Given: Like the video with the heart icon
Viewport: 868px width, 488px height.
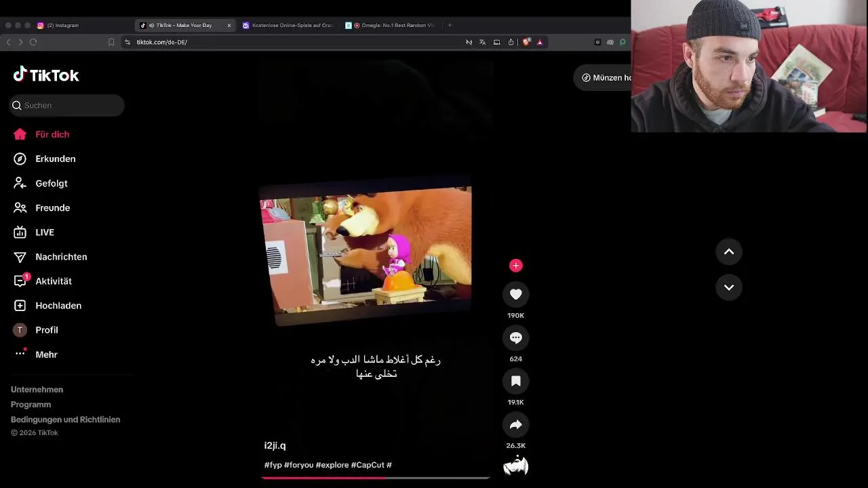Looking at the screenshot, I should click(515, 293).
